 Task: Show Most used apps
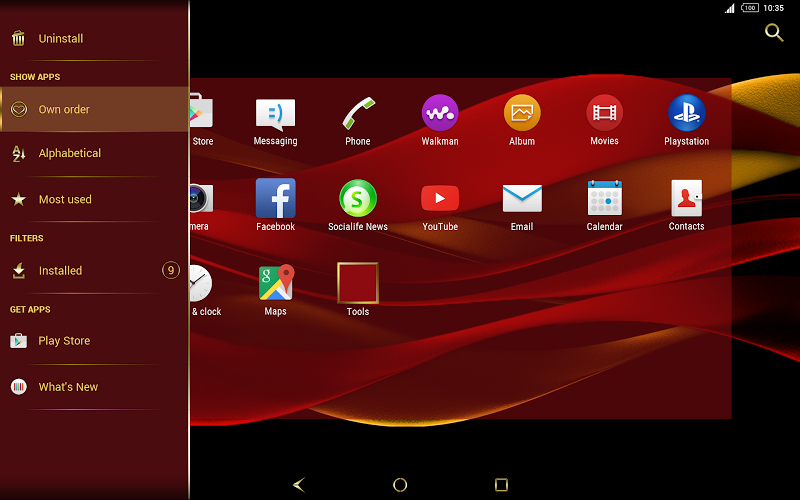click(x=94, y=199)
